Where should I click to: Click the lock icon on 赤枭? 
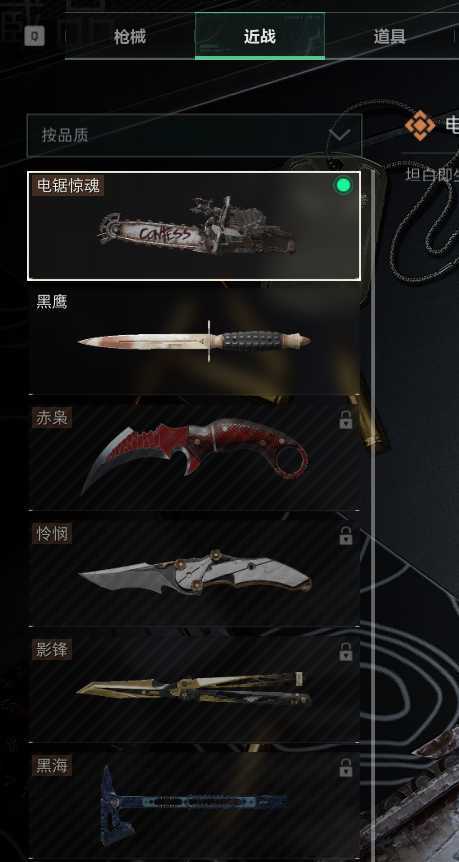pos(345,421)
